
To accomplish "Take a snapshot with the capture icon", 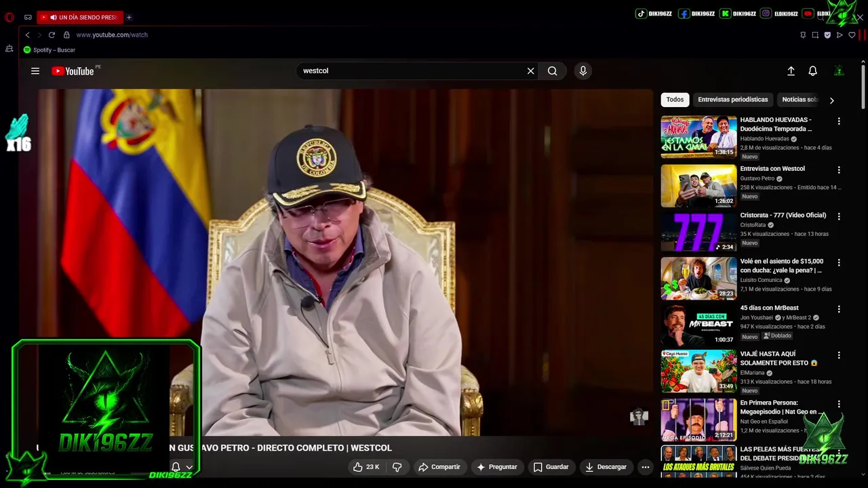I will pos(815,35).
